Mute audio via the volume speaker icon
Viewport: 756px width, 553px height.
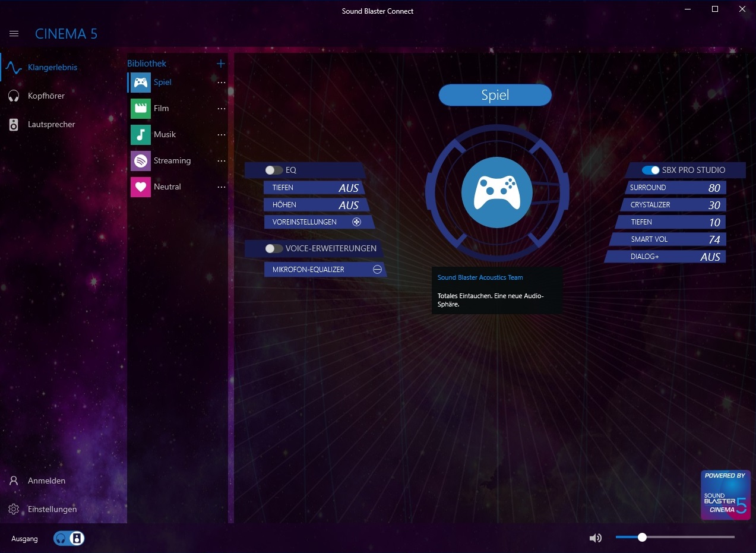click(595, 538)
